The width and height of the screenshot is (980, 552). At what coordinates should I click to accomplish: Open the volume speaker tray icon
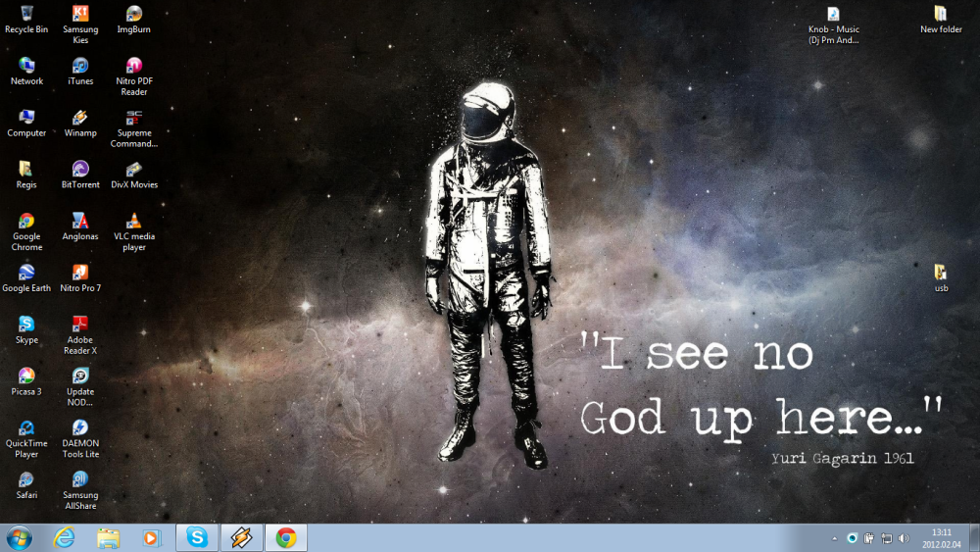coord(904,538)
